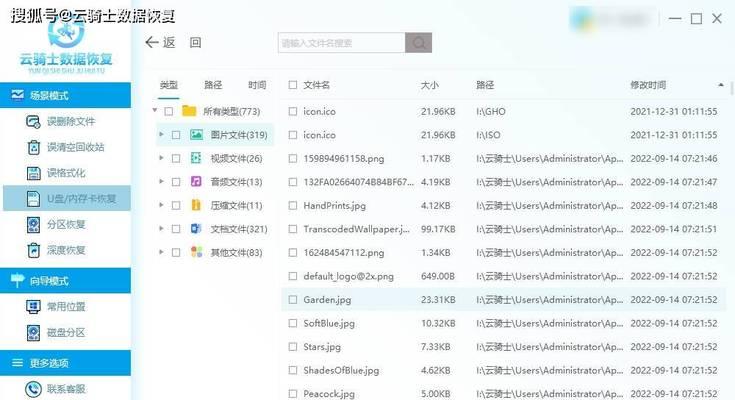Viewport: 735px width, 400px height.
Task: Check the 图片文件(319) checkbox
Action: [x=176, y=135]
